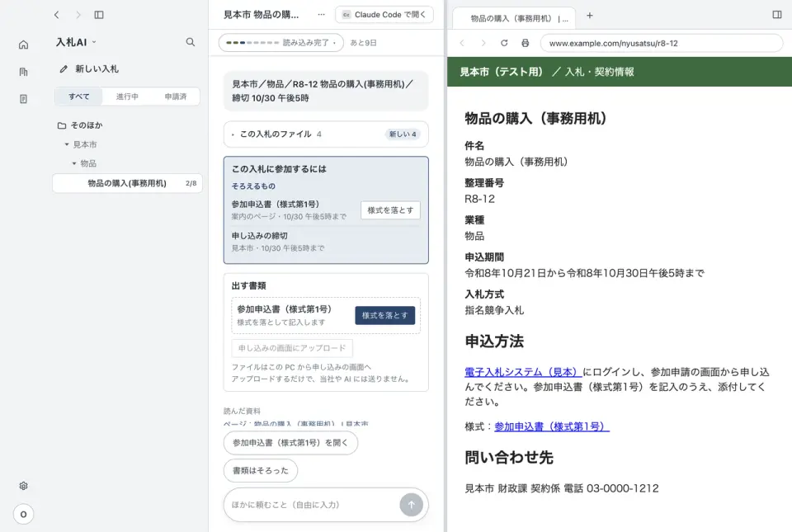The image size is (792, 532).
Task: Switch to browser tab 物品の購入（事務用机）
Action: click(x=514, y=19)
